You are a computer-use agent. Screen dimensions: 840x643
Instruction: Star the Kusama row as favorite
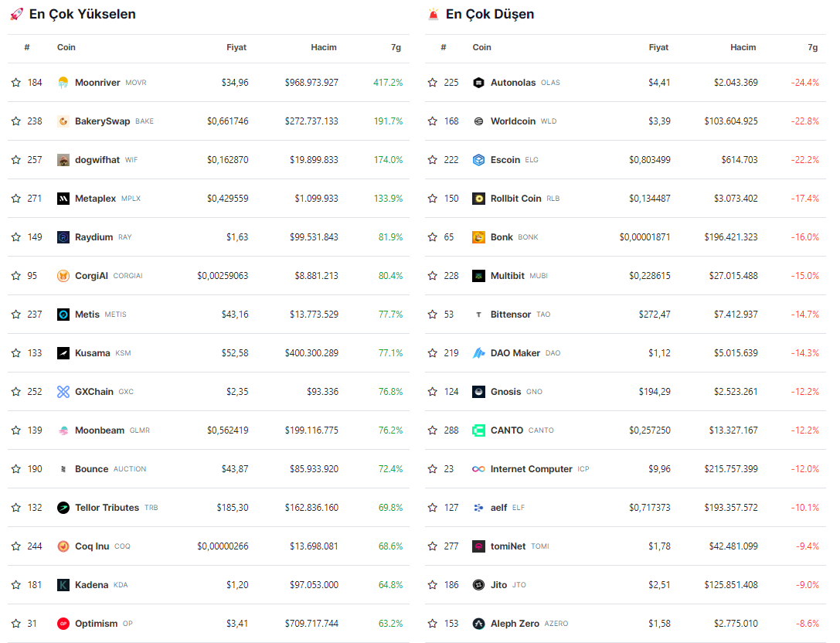click(16, 353)
